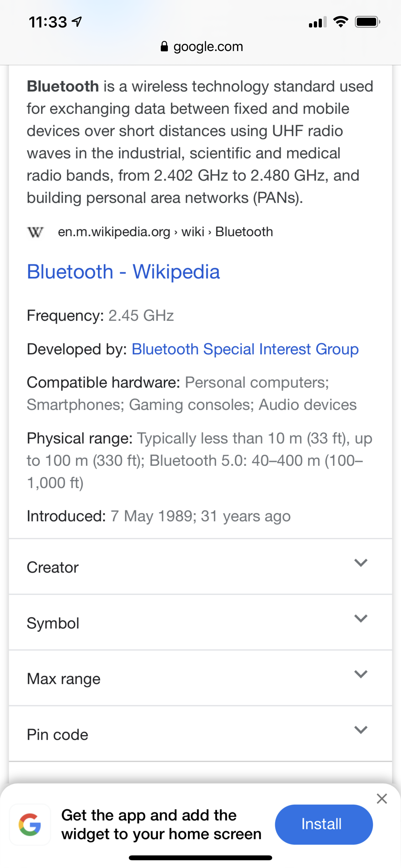Open Bluetooth Special Interest Group link

point(245,349)
